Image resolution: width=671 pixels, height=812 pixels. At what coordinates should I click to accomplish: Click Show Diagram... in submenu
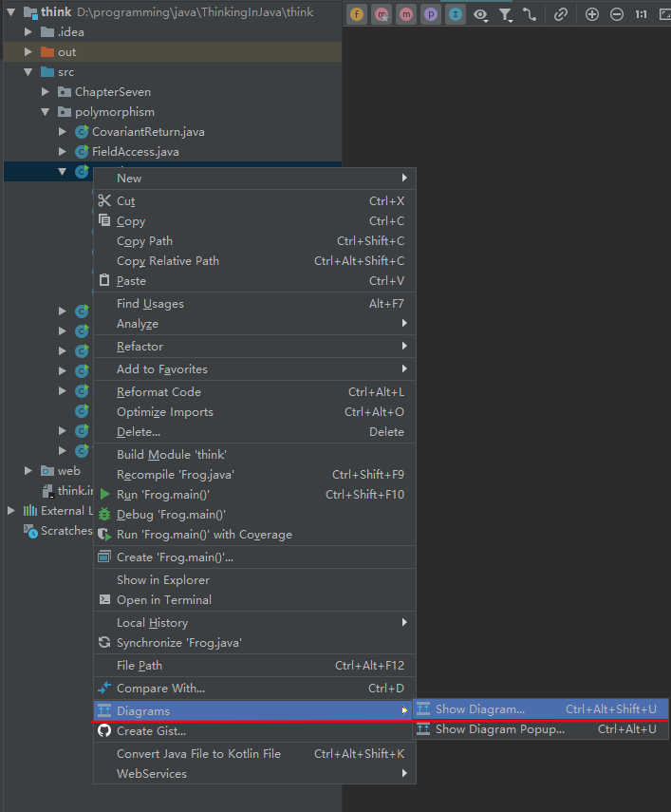(541, 708)
